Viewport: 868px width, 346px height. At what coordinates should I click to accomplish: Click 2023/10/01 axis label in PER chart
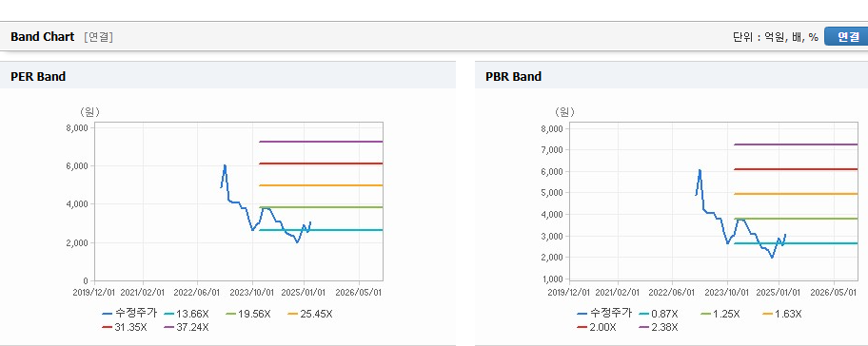251,292
